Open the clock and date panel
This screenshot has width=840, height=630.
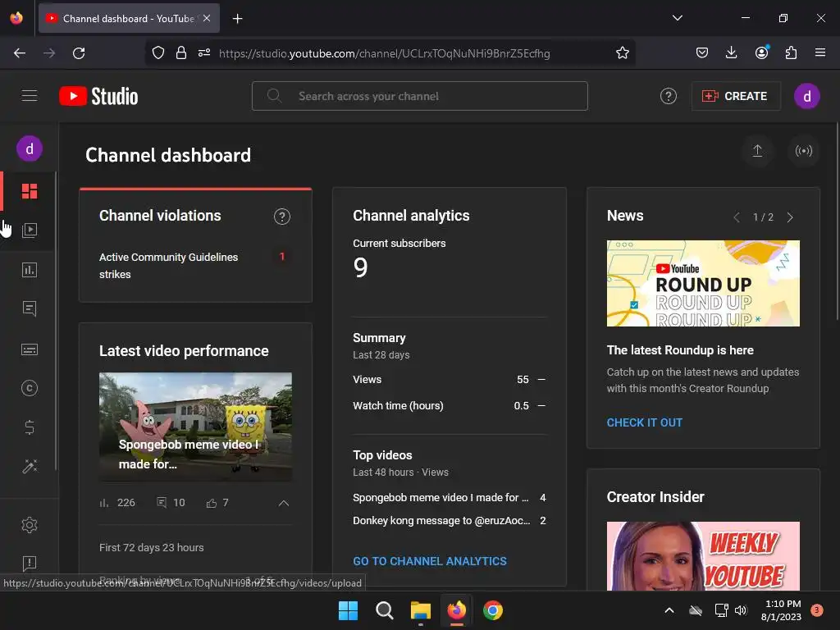[783, 610]
